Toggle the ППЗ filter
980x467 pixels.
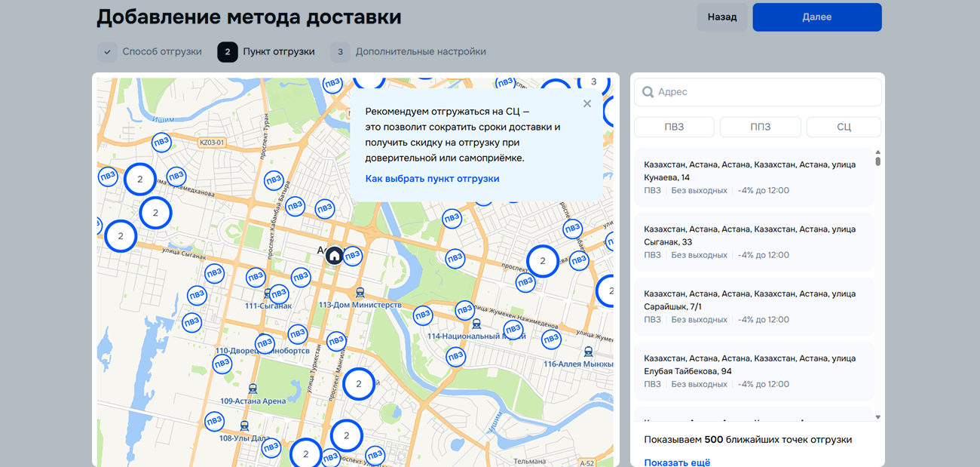pos(760,127)
